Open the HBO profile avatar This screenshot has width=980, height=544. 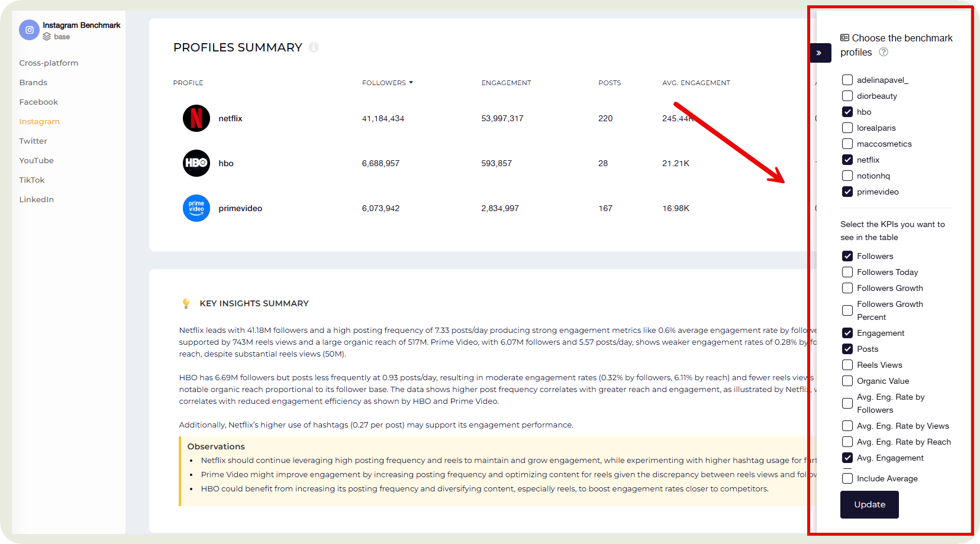[196, 163]
